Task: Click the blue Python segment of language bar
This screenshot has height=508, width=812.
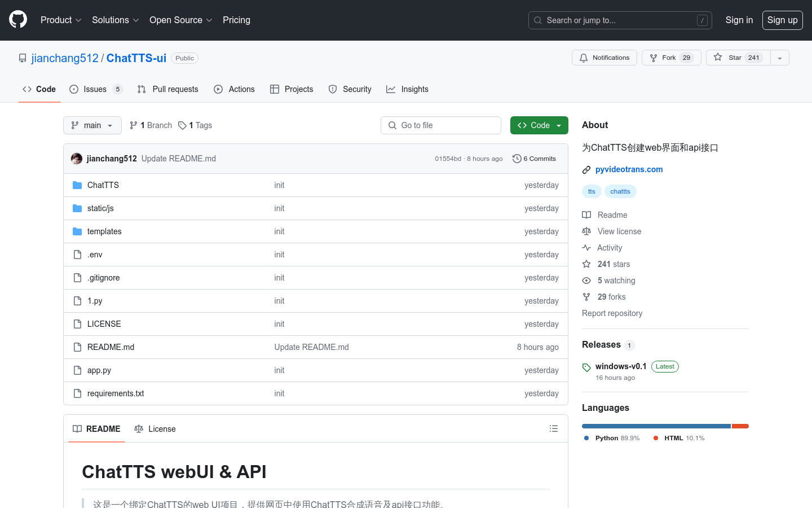Action: tap(656, 426)
